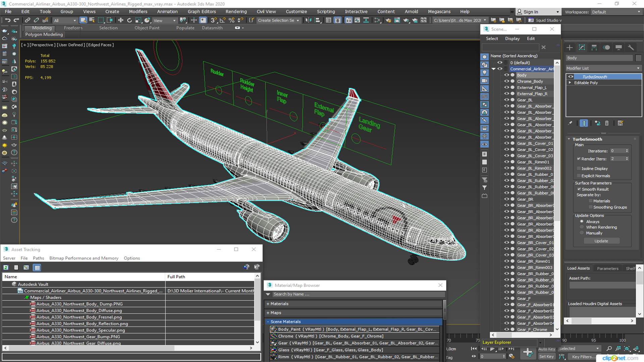Click Refresh icon in Asset Tracking toolbar
This screenshot has width=644, height=362.
click(x=6, y=267)
